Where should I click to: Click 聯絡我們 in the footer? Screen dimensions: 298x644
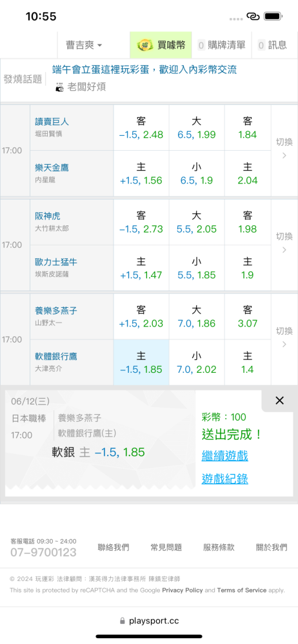coord(113,547)
